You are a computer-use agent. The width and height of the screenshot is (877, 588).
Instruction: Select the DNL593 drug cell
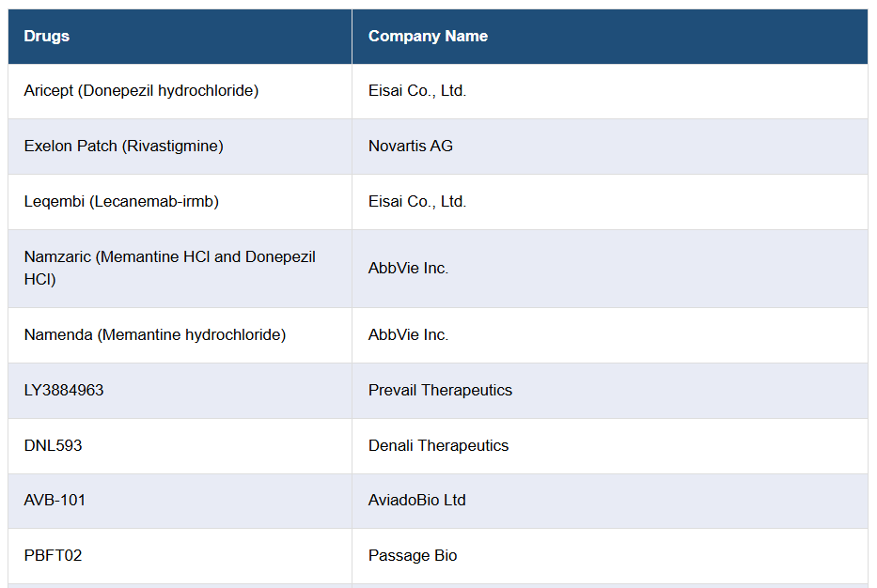[54, 446]
